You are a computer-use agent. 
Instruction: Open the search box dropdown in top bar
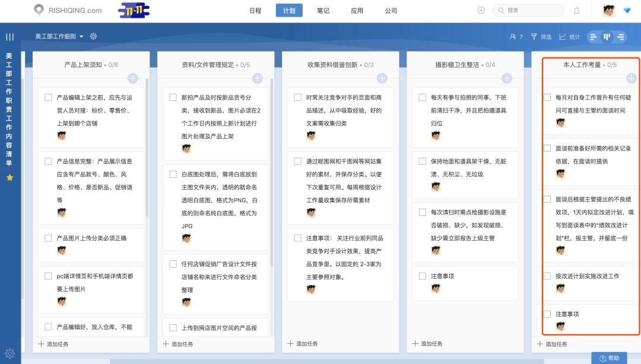click(528, 10)
